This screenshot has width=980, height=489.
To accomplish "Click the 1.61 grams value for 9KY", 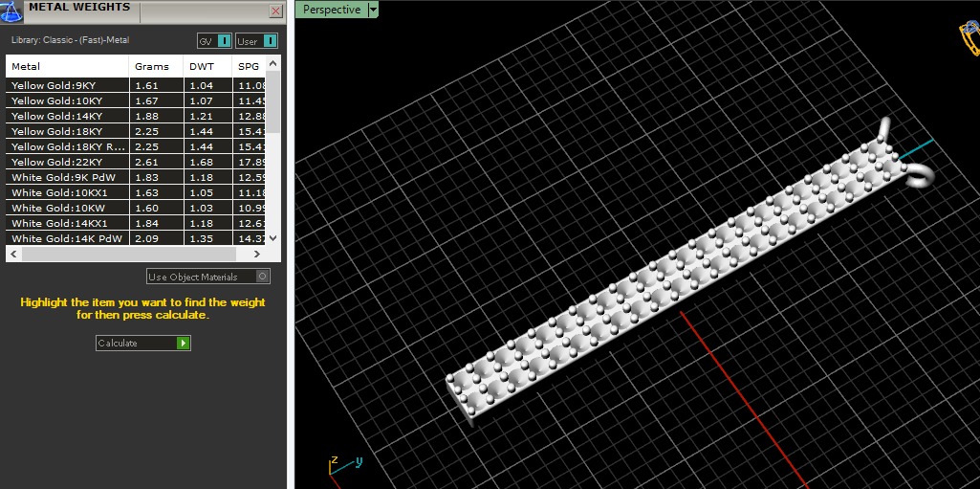I will [147, 85].
